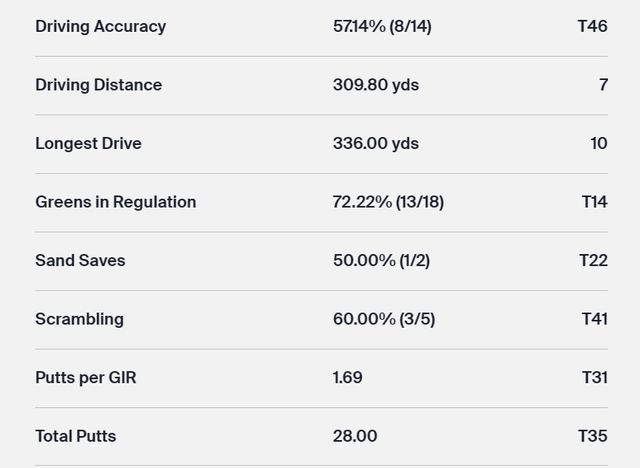Select the Scrambling stat label
The width and height of the screenshot is (640, 468).
[79, 319]
